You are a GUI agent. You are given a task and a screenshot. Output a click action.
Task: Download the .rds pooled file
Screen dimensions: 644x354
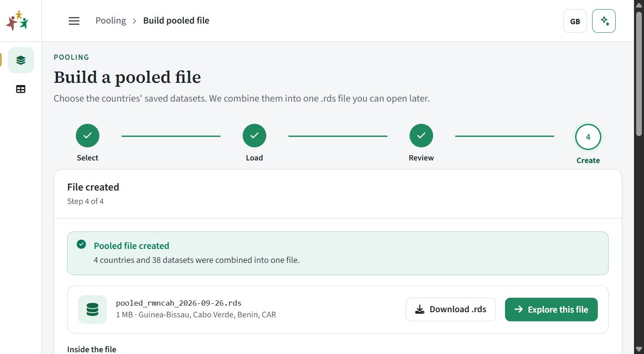pos(451,310)
